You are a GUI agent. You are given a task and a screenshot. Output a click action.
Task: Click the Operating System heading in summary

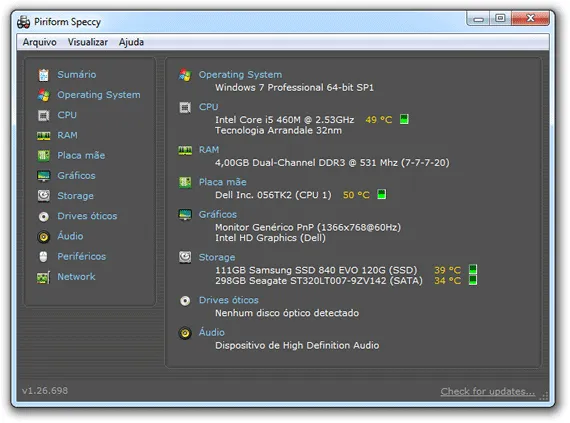[x=240, y=74]
